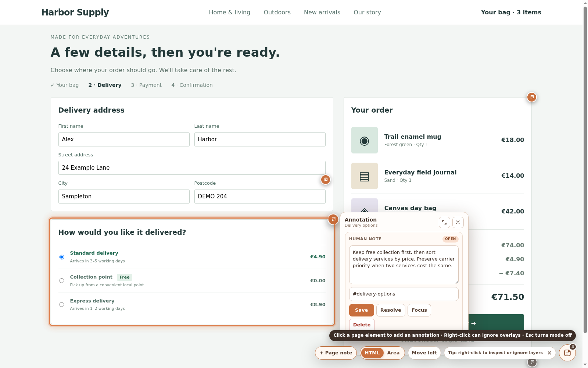588x368 pixels.
Task: Select the Confirmation checkout step
Action: click(192, 85)
